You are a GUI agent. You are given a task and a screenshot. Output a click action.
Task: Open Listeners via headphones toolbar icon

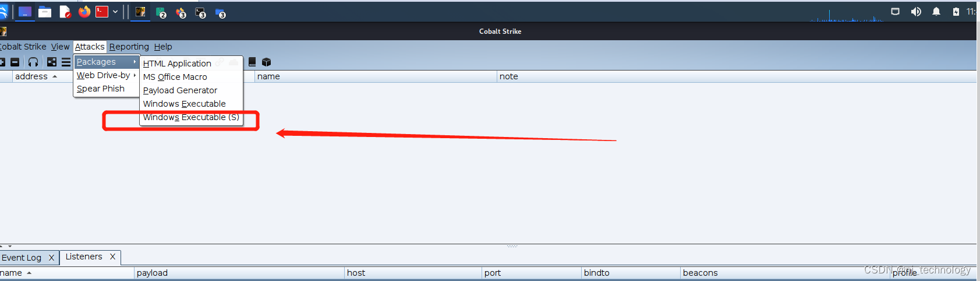33,62
